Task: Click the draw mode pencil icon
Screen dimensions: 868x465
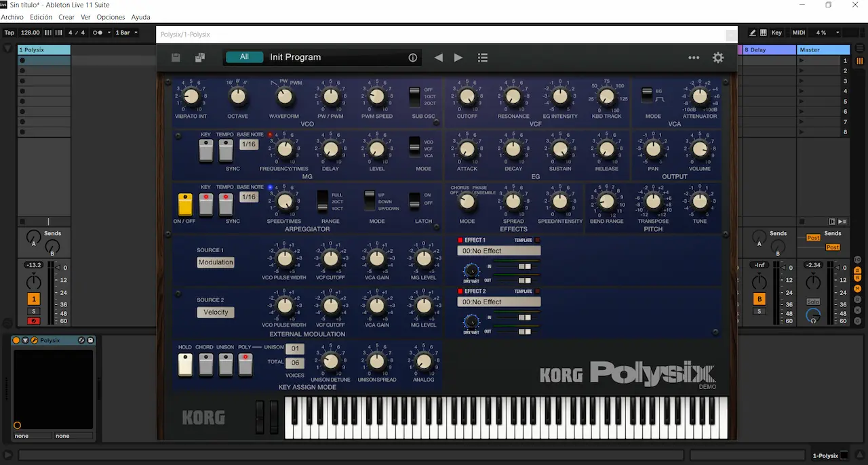Action: click(753, 33)
